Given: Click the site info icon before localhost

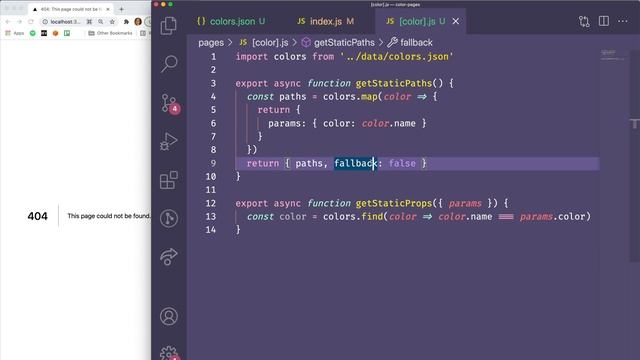Looking at the screenshot, I should point(45,22).
